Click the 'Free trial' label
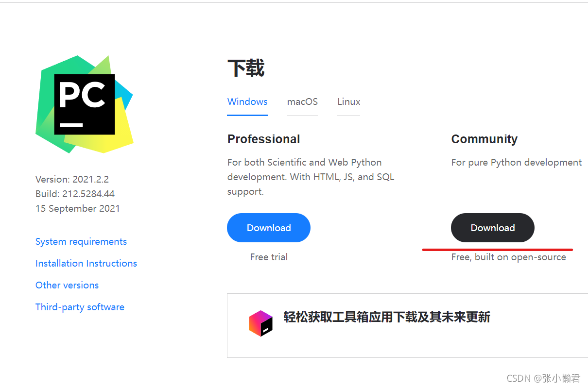Screen dimensions: 588x387 tap(269, 257)
